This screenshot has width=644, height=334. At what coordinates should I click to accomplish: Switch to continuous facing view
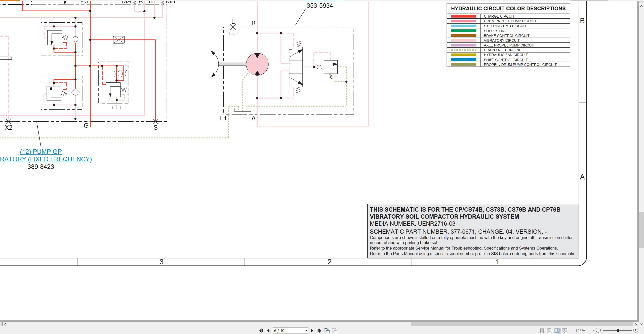click(565, 331)
